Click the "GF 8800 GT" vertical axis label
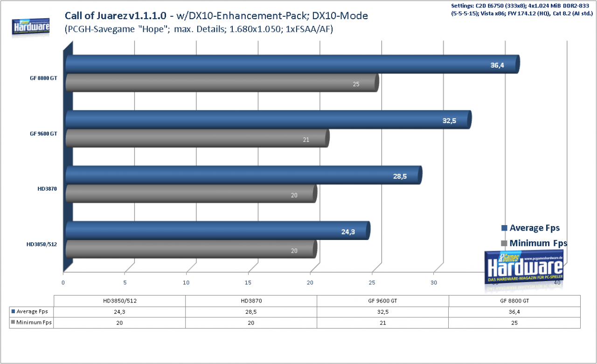The image size is (597, 364). 43,78
